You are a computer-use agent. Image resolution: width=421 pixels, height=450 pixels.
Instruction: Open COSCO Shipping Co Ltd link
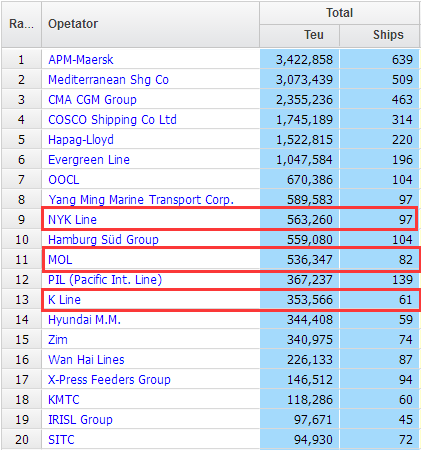[x=112, y=120]
